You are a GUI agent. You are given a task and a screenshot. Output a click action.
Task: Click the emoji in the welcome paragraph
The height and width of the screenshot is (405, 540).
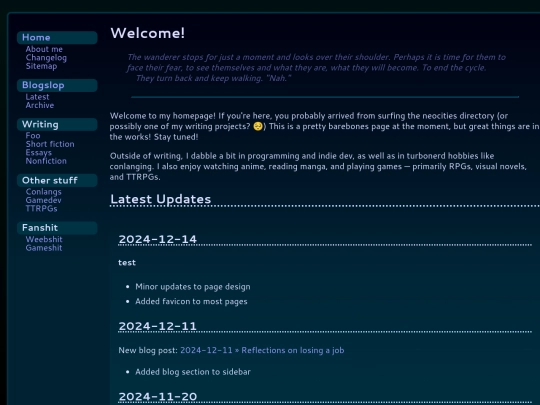(258, 126)
